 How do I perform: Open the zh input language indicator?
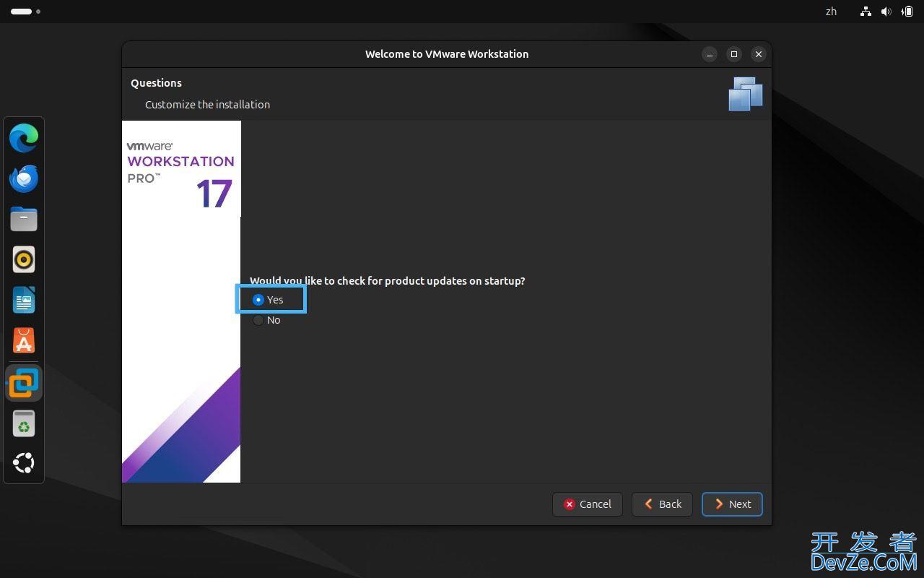tap(831, 12)
